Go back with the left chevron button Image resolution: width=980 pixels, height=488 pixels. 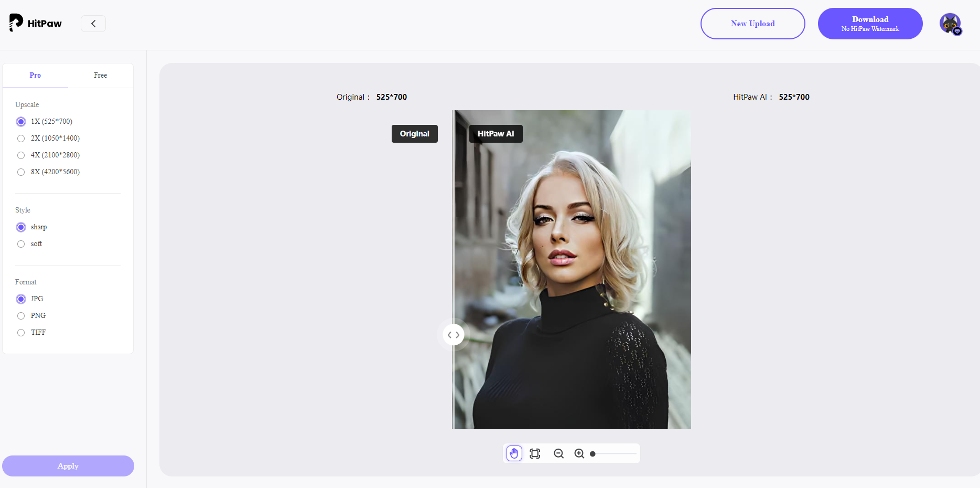[93, 24]
